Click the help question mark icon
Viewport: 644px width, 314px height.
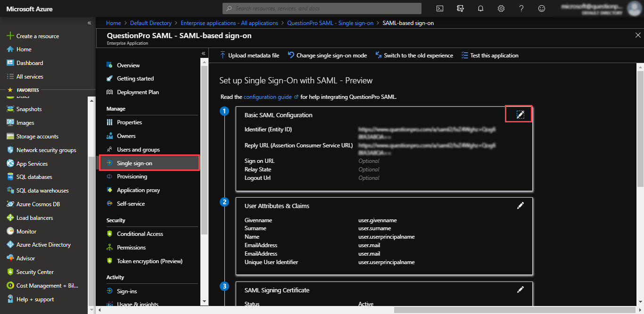click(x=521, y=8)
